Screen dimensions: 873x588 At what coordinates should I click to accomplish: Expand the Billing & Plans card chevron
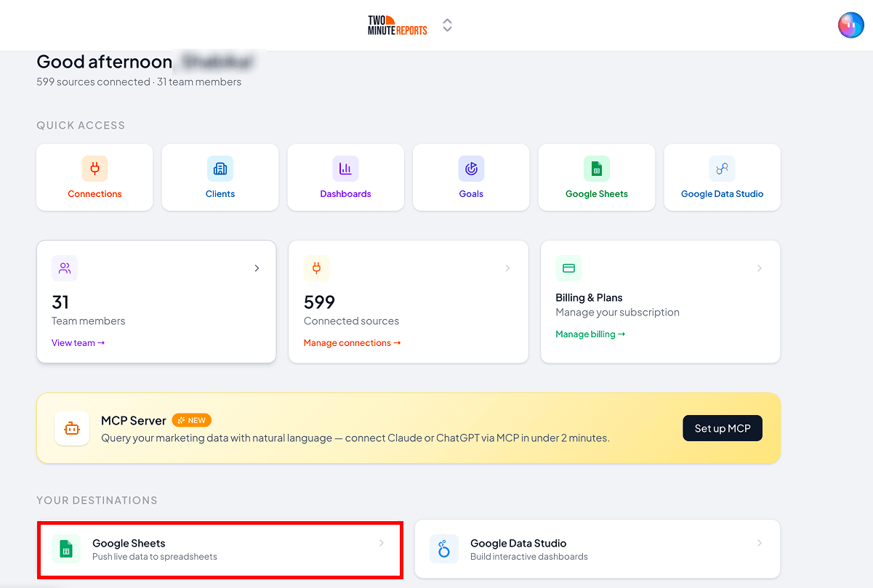coord(760,268)
